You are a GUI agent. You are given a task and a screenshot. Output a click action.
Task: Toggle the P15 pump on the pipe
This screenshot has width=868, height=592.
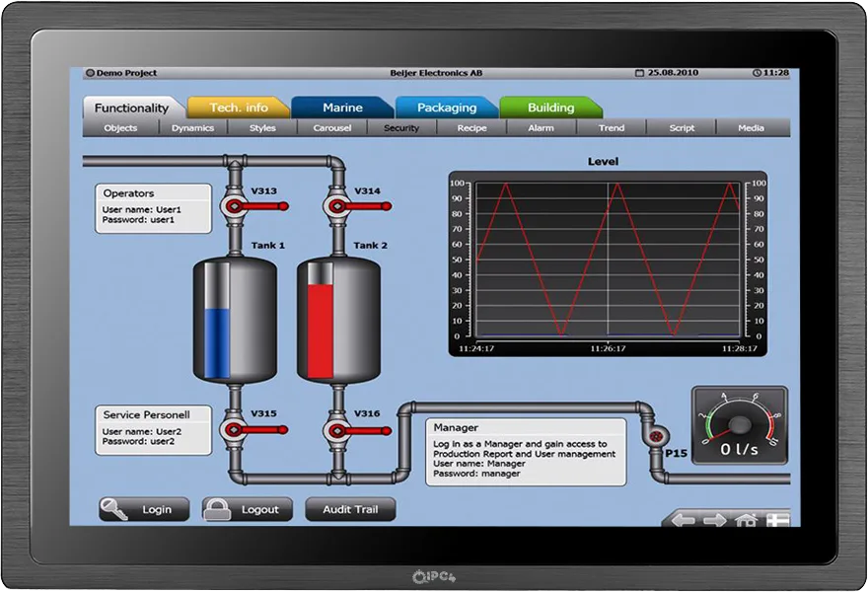point(653,434)
